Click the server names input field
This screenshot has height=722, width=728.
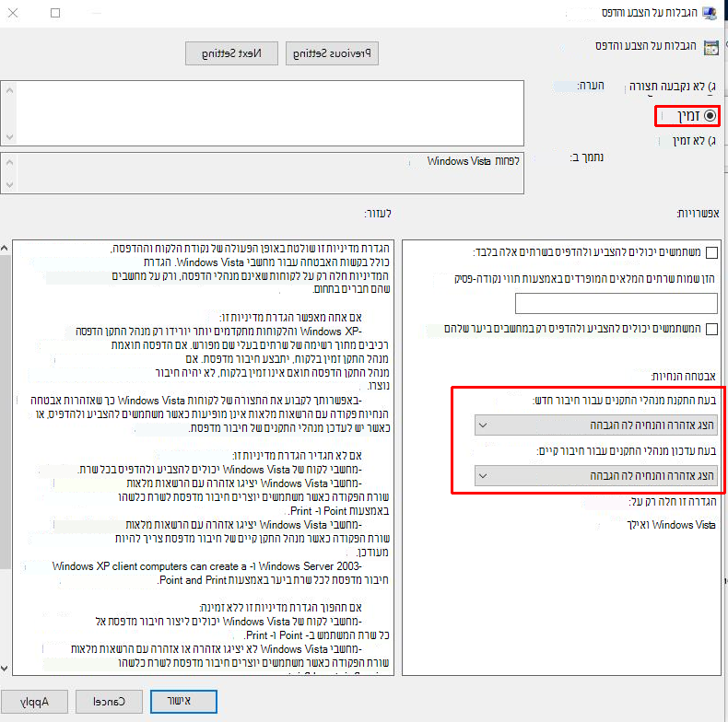616,304
